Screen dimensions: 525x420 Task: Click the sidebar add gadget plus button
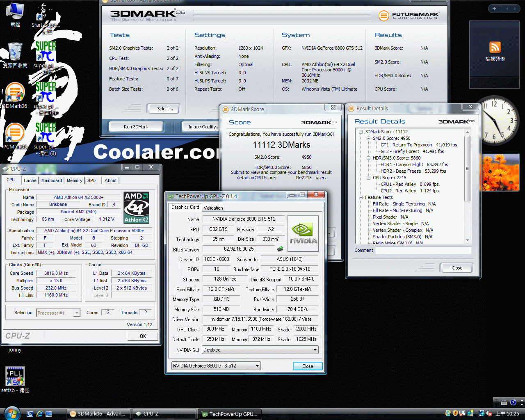point(494,8)
